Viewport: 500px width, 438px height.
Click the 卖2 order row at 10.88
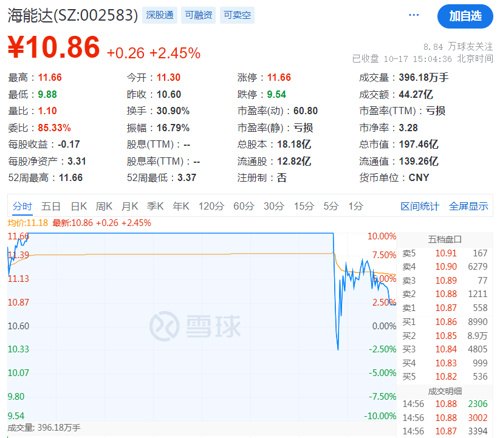445,294
